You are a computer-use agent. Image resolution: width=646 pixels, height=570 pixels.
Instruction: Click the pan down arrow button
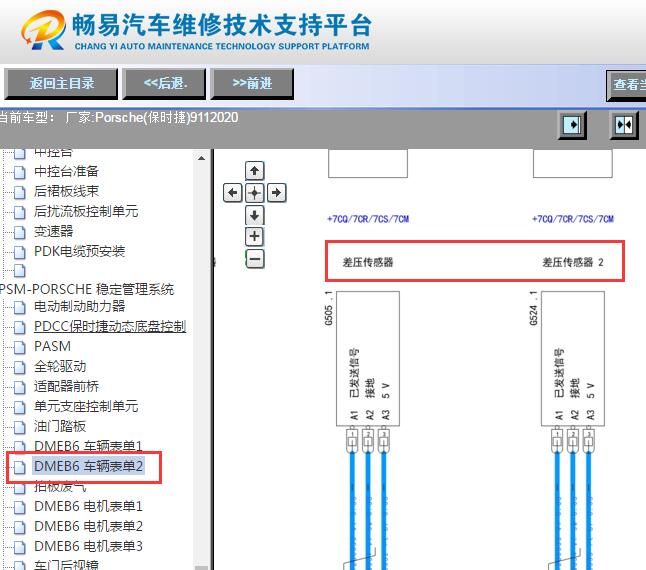(254, 215)
